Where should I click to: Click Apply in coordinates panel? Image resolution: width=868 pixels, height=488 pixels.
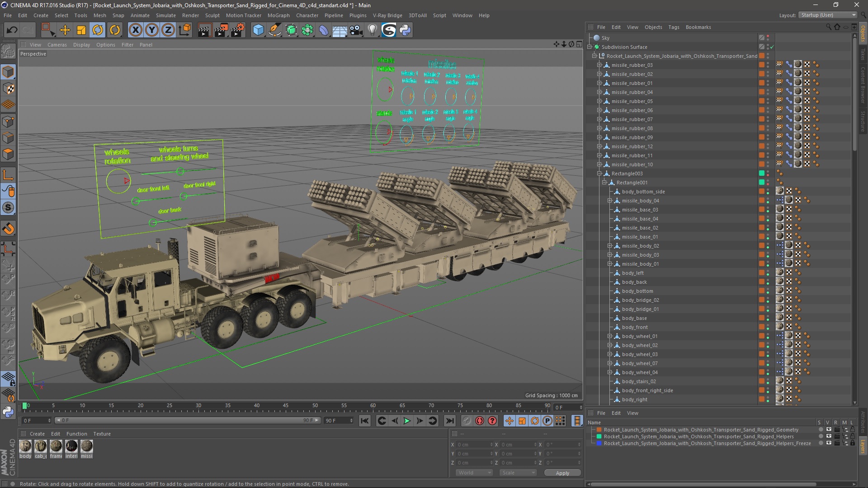click(562, 473)
